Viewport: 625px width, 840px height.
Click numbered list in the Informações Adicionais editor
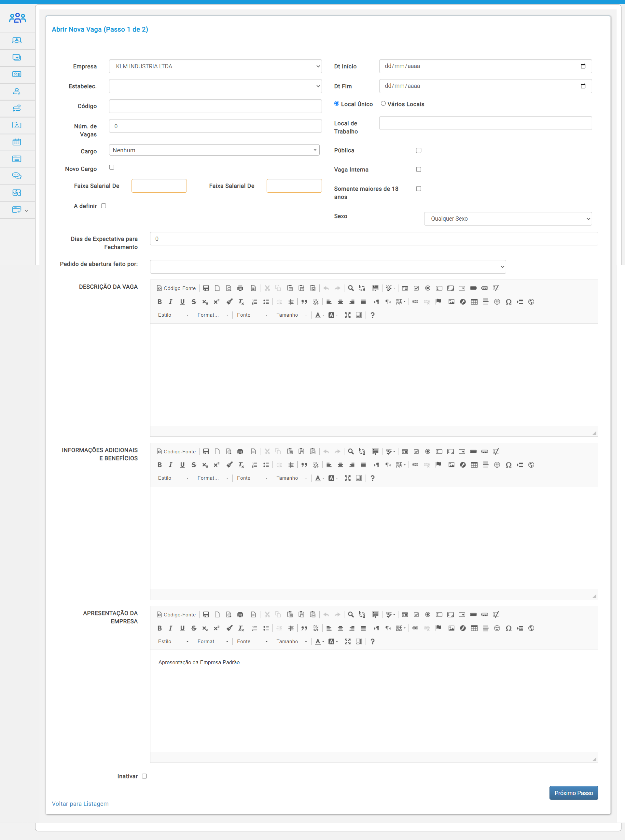(x=255, y=465)
